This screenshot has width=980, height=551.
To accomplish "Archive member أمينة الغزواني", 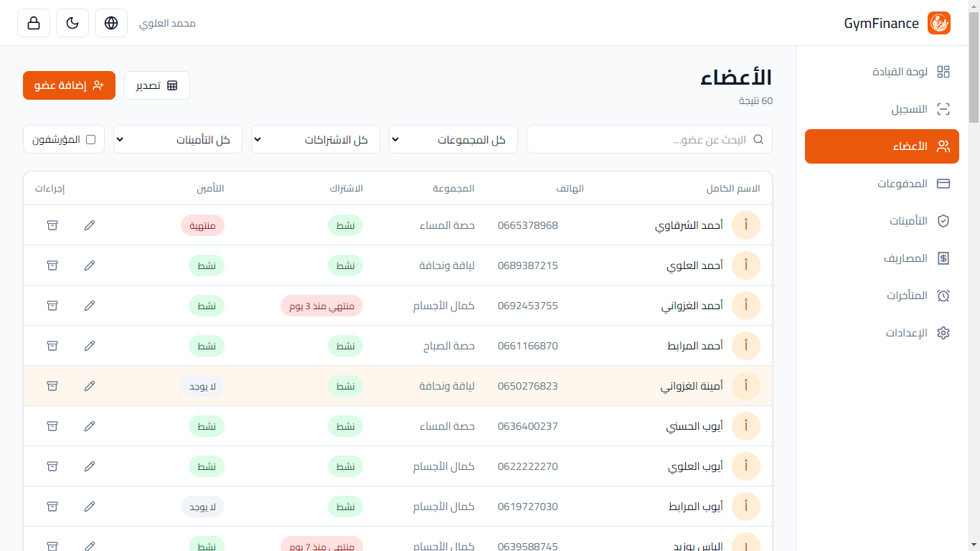I will point(52,386).
